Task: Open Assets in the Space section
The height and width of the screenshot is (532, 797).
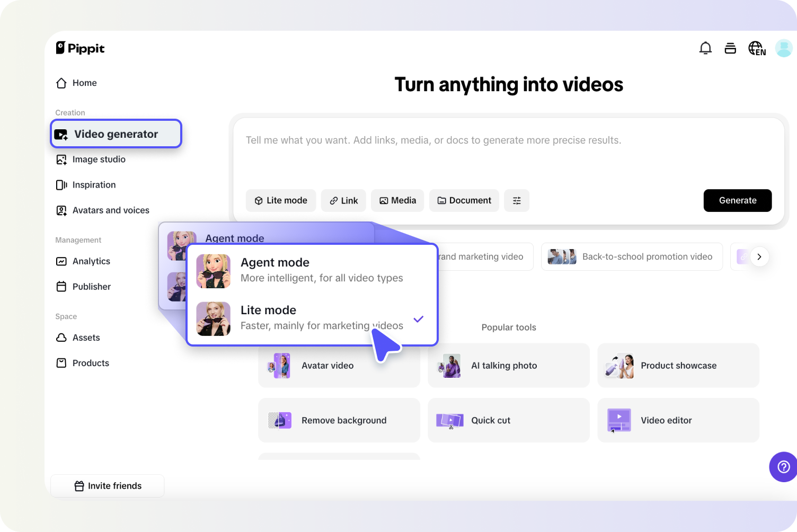Action: tap(78, 338)
